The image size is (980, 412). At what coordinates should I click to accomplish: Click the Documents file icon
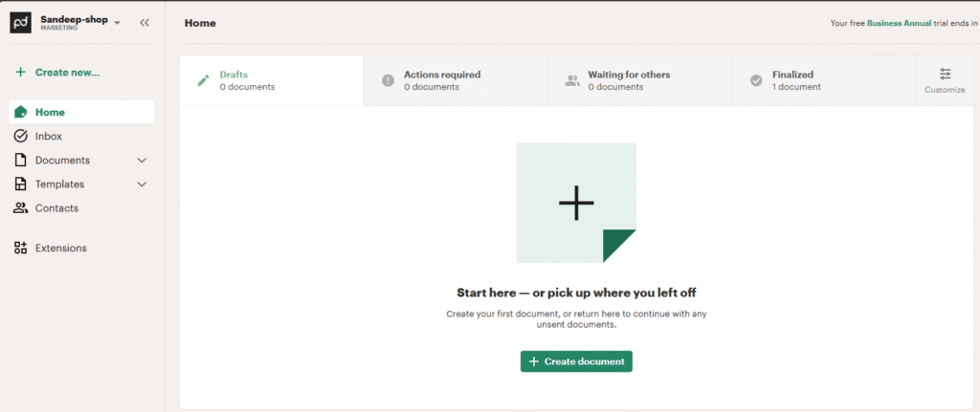tap(21, 160)
